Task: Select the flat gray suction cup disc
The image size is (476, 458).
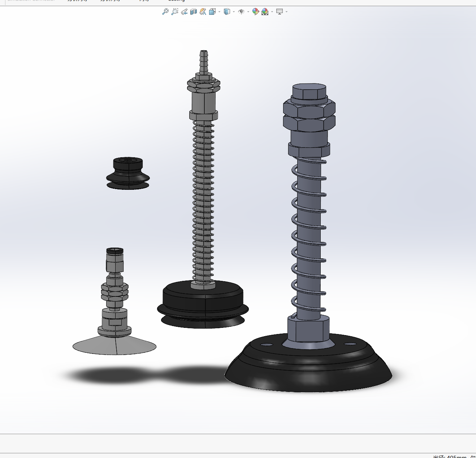Action: 114,346
